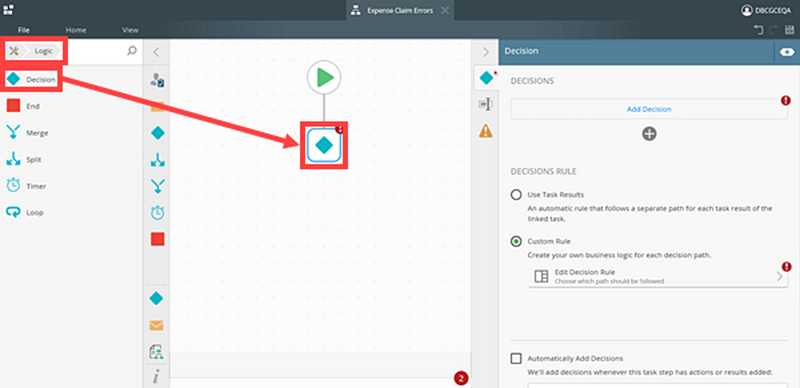Open the Home menu
The height and width of the screenshot is (388, 800).
pos(76,30)
